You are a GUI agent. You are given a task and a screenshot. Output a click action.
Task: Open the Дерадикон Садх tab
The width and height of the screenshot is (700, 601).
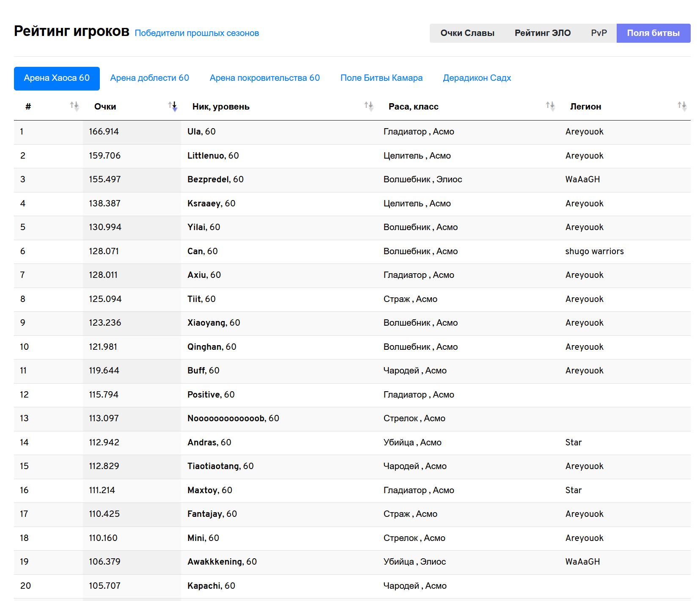tap(477, 78)
